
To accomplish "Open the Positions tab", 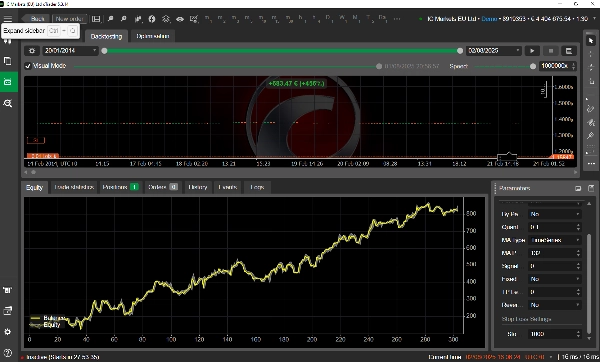I will click(x=120, y=187).
